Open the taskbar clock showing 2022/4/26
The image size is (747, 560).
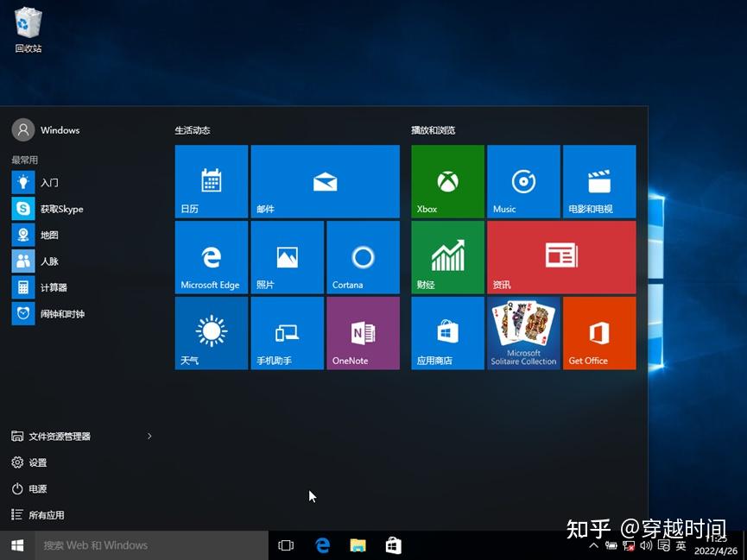click(x=716, y=545)
